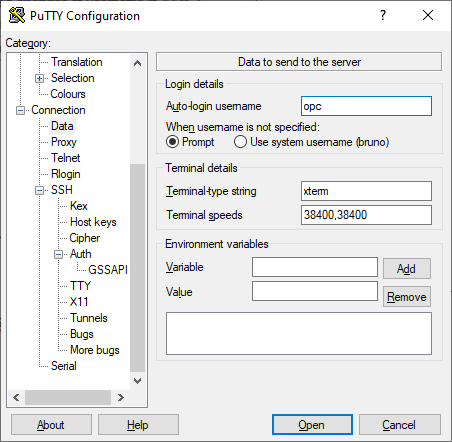Image resolution: width=452 pixels, height=442 pixels.
Task: Collapse the Auth tree node
Action: tap(58, 254)
